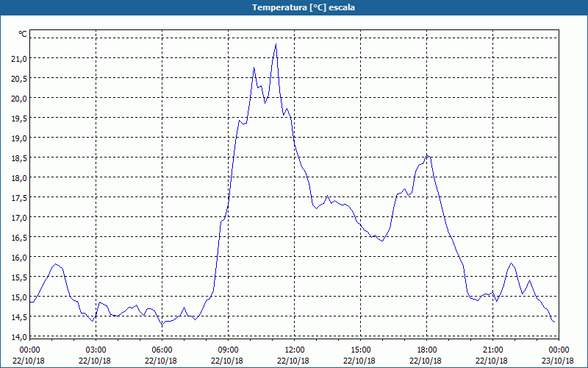Click the 21:00 time axis label
Screen dimensions: 588x368
pos(492,350)
